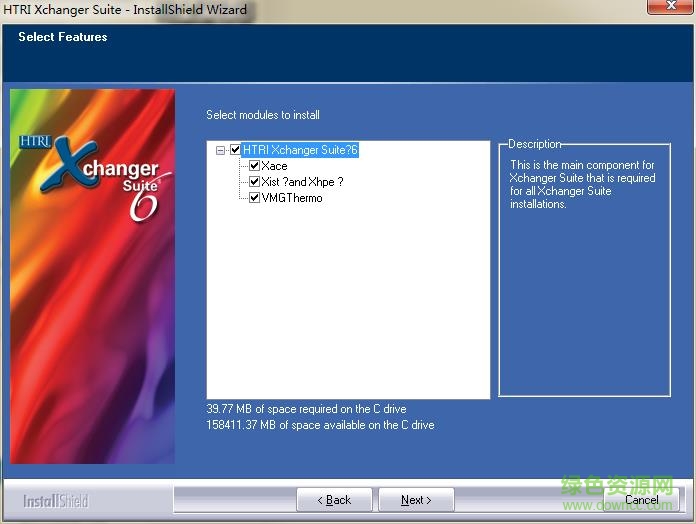The image size is (696, 524).
Task: Click the '39.77 MB of space required' text
Action: (306, 409)
